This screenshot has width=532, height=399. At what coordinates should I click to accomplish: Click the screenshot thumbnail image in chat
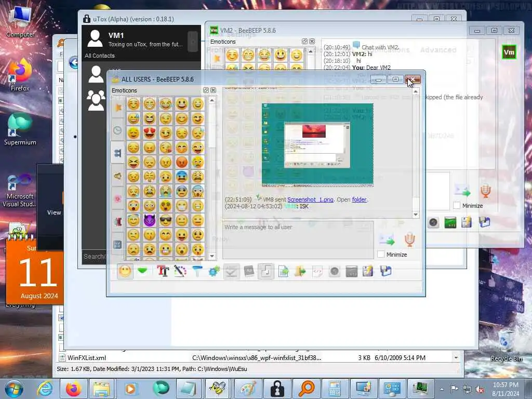[317, 145]
